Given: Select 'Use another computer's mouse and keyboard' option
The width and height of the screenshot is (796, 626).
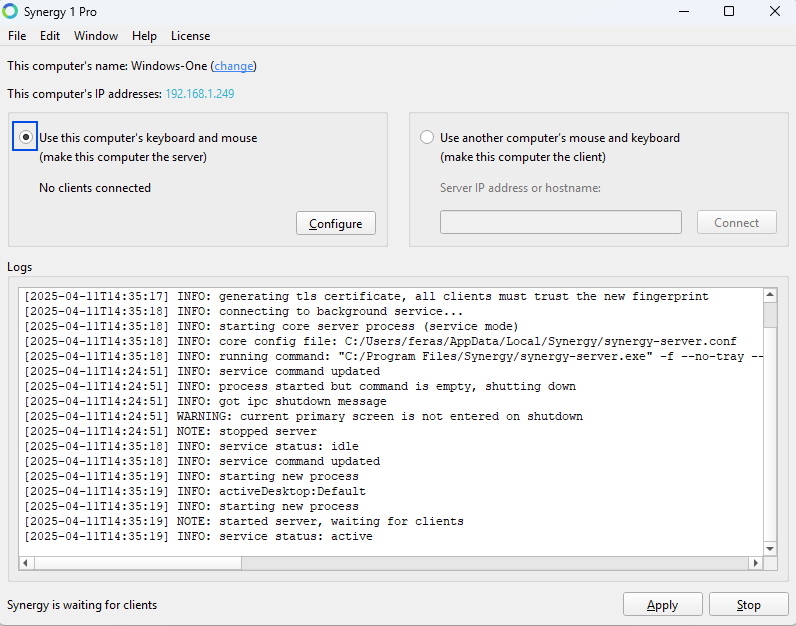Looking at the screenshot, I should point(427,138).
